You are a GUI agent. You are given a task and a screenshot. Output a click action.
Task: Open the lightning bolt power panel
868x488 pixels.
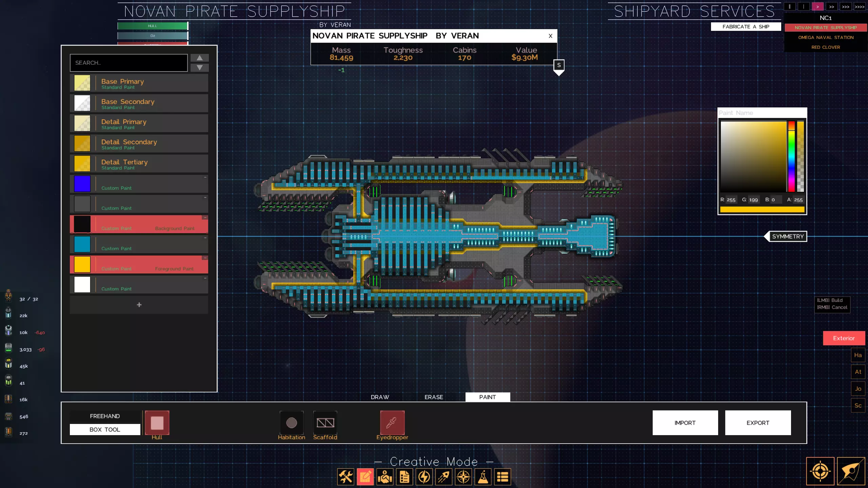click(424, 477)
